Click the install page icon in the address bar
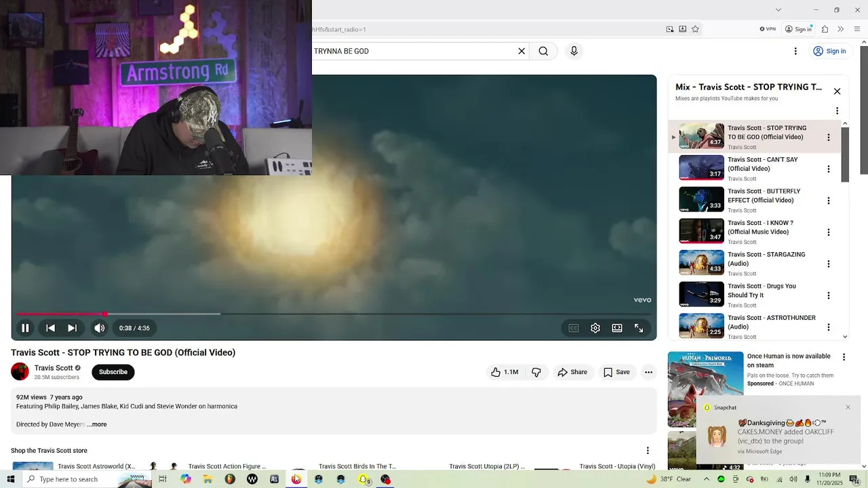 (683, 29)
